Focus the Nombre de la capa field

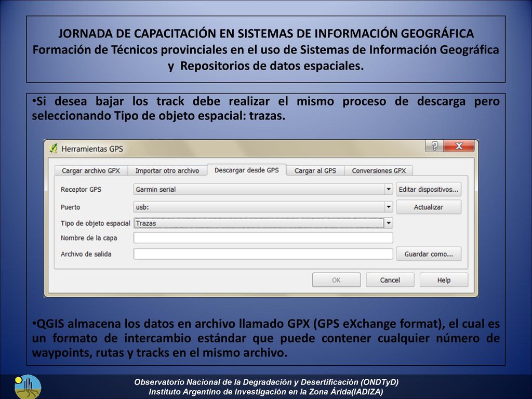pyautogui.click(x=263, y=238)
